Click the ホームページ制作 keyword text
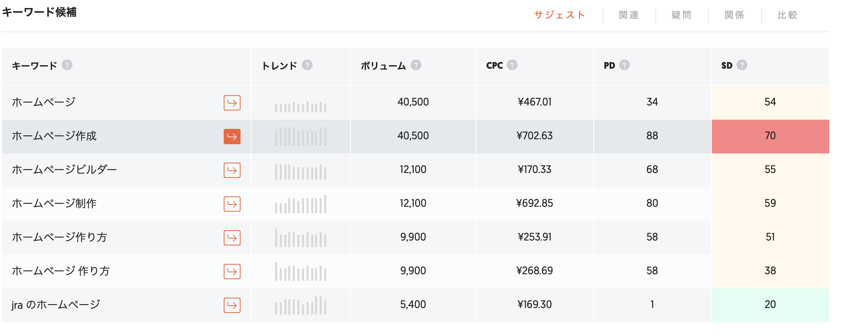Image resolution: width=868 pixels, height=336 pixels. point(54,203)
